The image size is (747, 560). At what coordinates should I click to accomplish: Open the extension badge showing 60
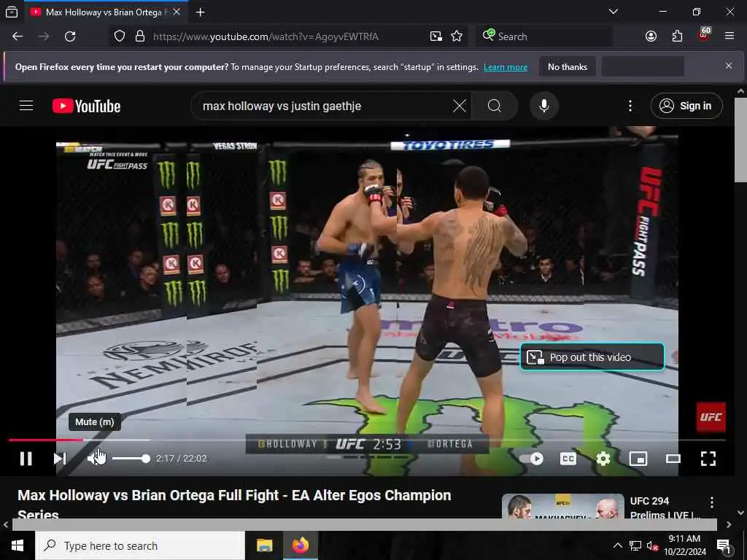point(704,35)
